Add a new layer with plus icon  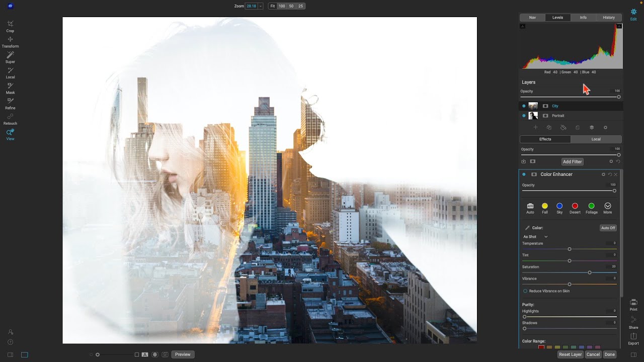535,128
